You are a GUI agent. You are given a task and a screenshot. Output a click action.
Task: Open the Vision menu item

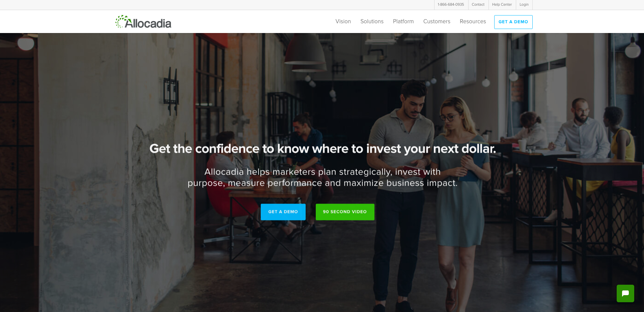pyautogui.click(x=343, y=22)
